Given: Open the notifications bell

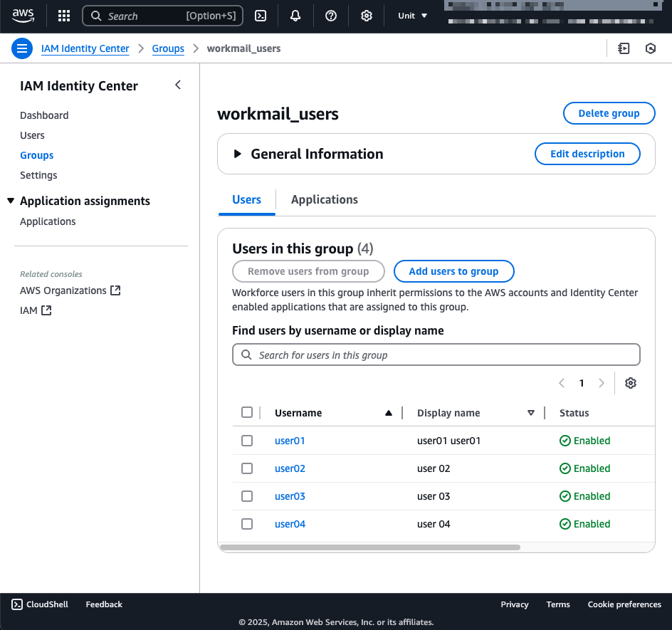Looking at the screenshot, I should pos(295,15).
